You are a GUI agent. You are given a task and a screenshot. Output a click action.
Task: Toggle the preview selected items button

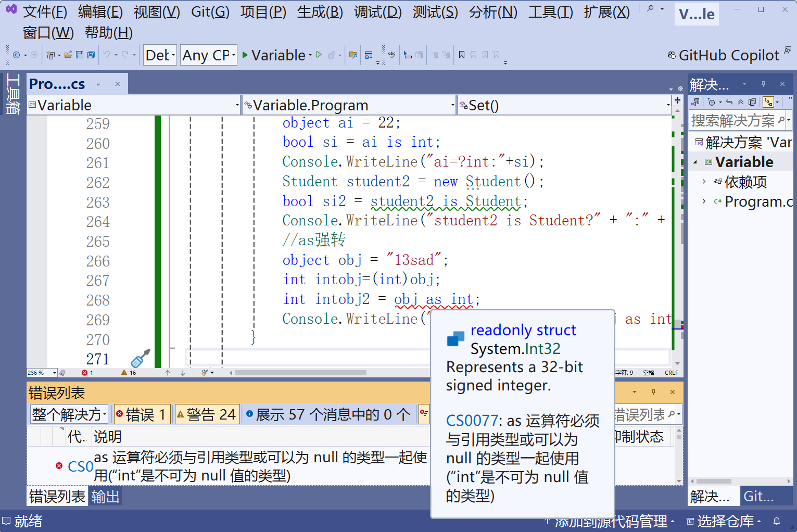tap(768, 102)
